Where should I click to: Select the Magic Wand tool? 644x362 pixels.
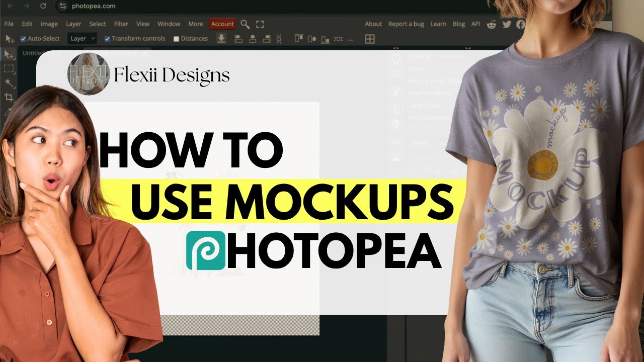tap(9, 82)
